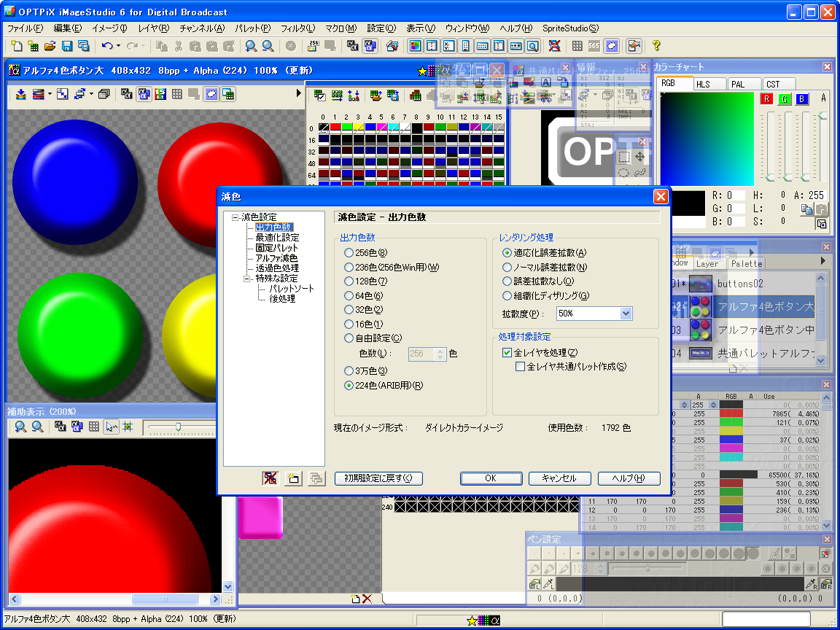Screen dimensions: 840x630
Task: Click the RGB color gradient picker area
Action: click(707, 139)
